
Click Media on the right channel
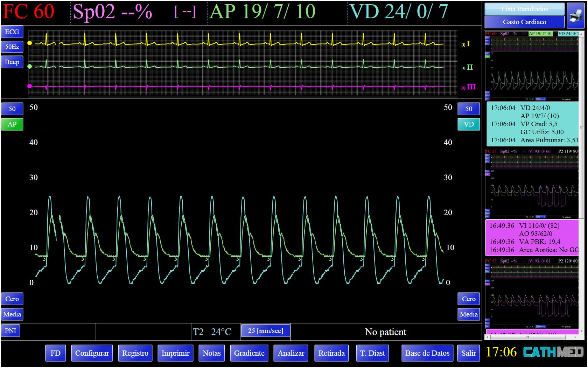(x=468, y=314)
